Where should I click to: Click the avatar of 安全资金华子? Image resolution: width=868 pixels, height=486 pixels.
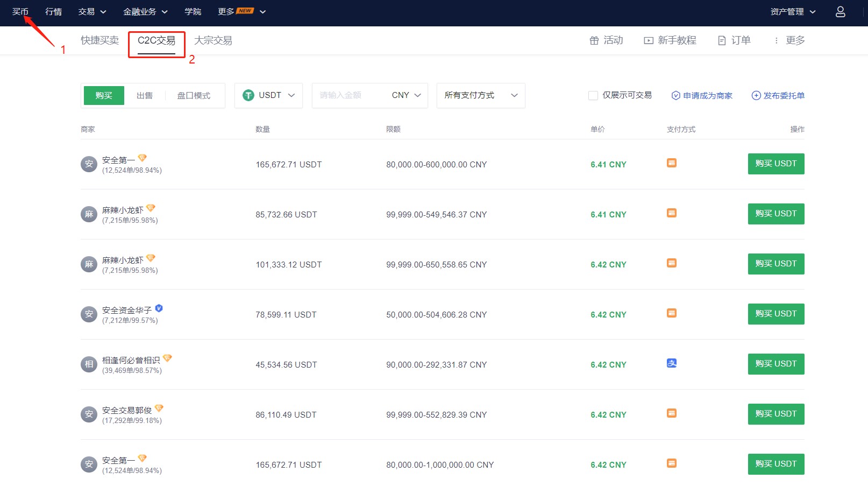[89, 314]
